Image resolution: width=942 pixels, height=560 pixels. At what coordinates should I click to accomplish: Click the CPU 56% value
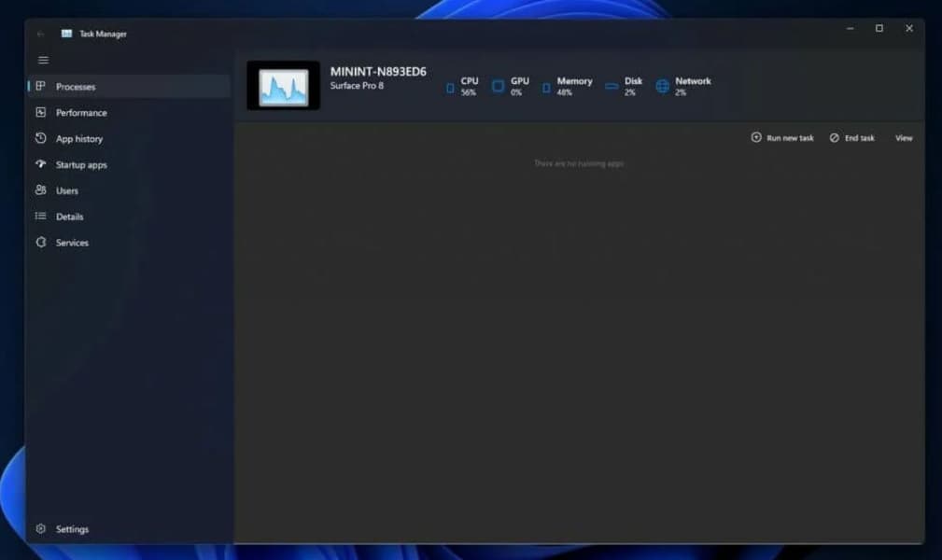(x=469, y=92)
